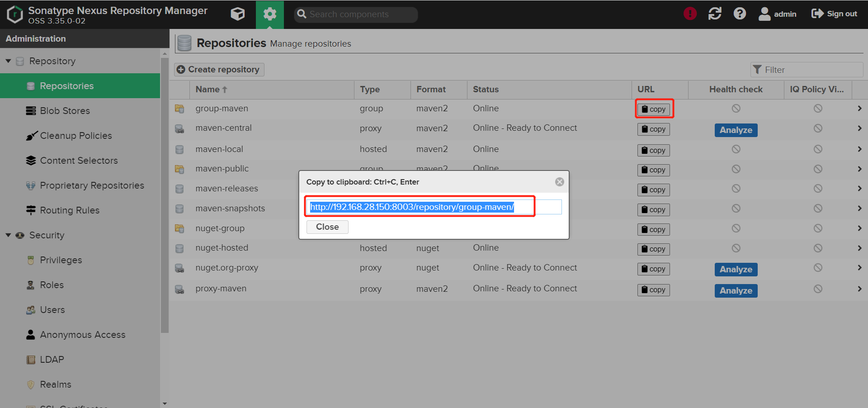Sign out of Nexus
Viewport: 868px width, 408px height.
point(834,14)
